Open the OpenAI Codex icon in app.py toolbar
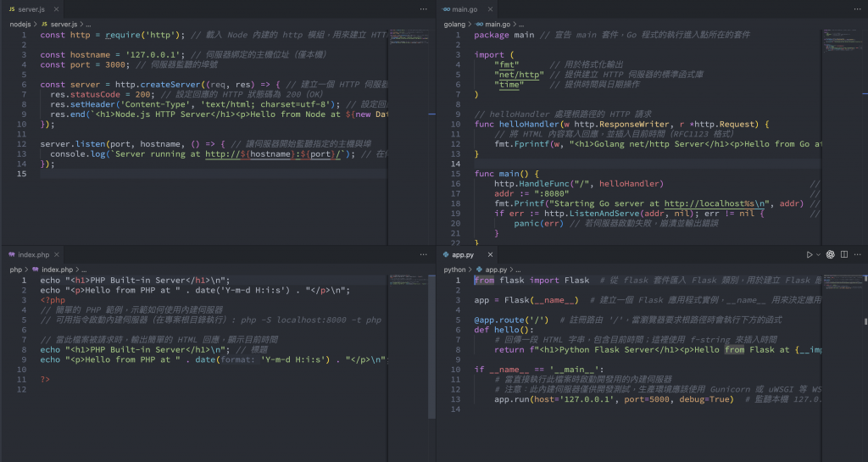868x462 pixels. point(831,254)
